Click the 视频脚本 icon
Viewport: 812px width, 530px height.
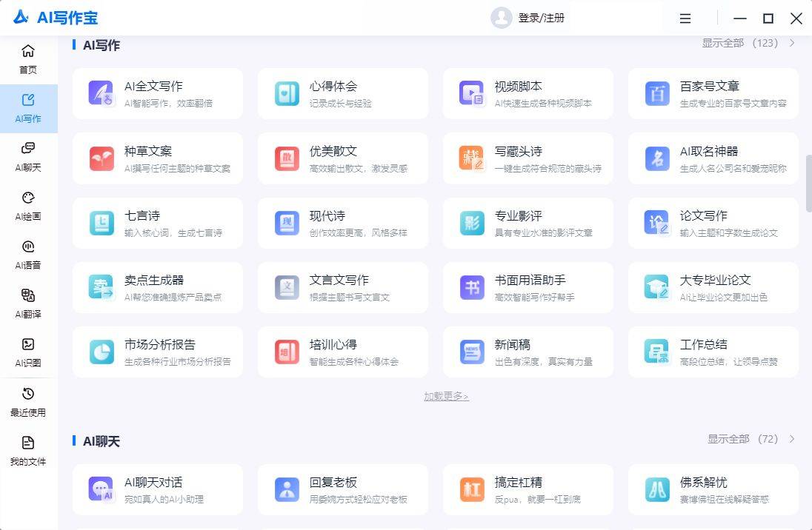[471, 93]
